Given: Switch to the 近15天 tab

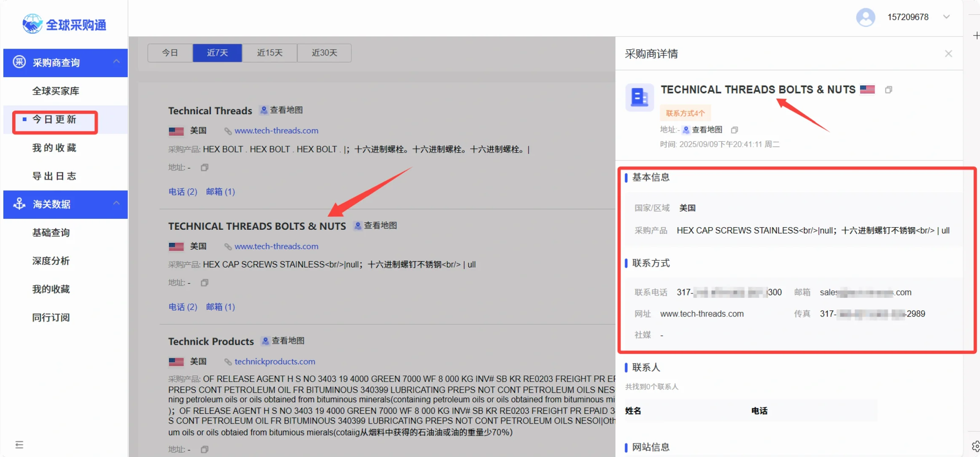Looking at the screenshot, I should [x=269, y=53].
